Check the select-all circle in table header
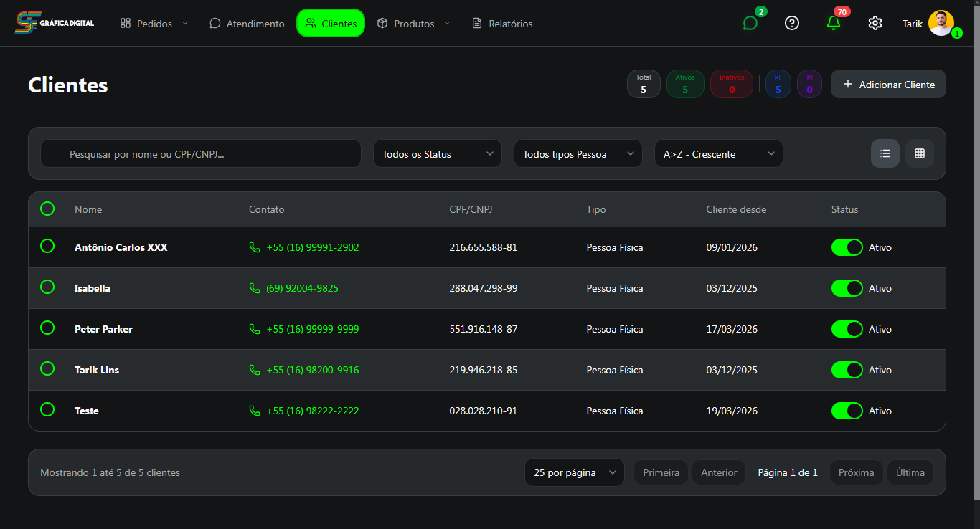 click(x=47, y=209)
